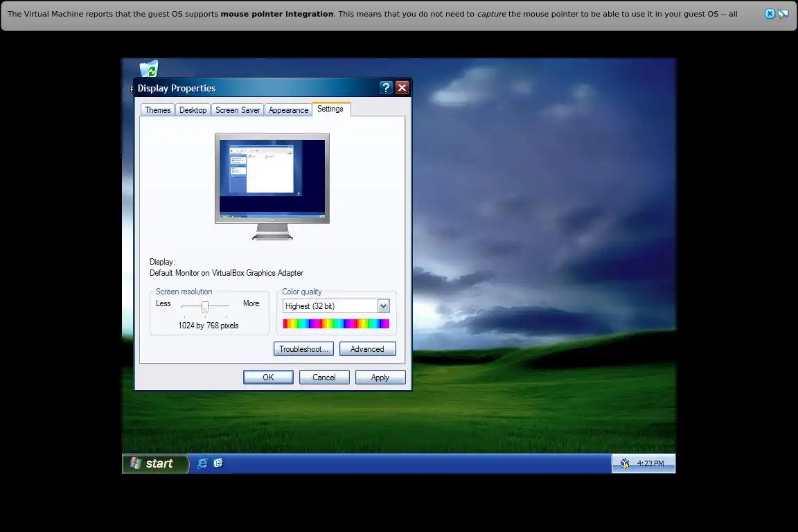Click the taskbar clock showing 4:23 PM
Viewport: 798px width, 532px height.
[650, 463]
